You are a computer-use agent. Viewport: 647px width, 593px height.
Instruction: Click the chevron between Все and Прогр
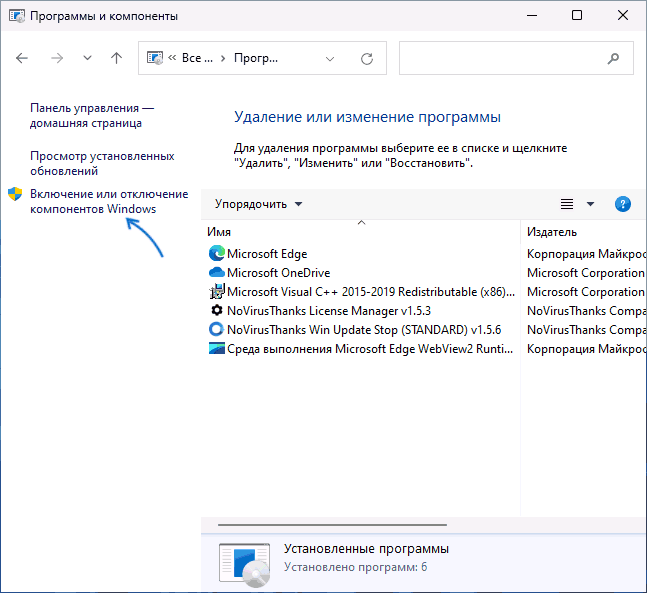pyautogui.click(x=223, y=59)
